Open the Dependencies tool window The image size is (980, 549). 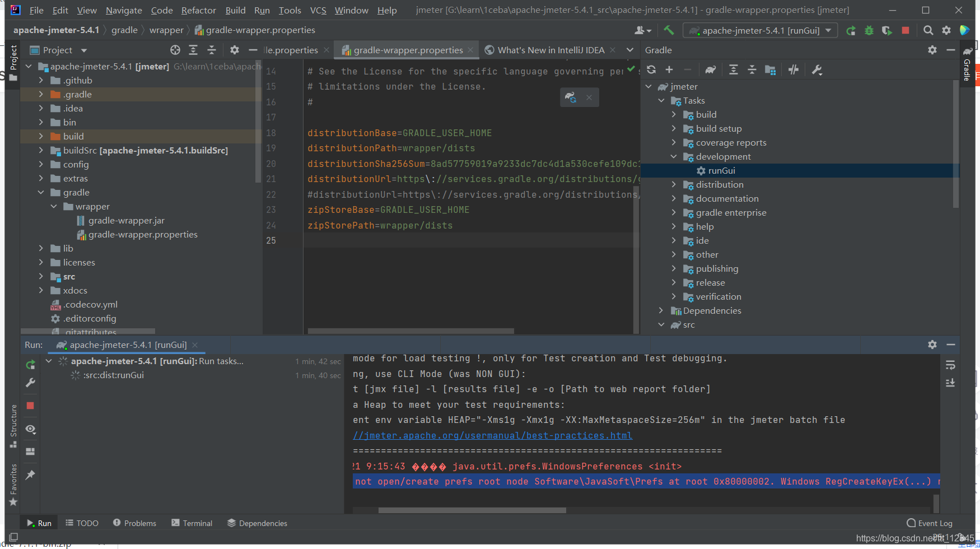[257, 523]
